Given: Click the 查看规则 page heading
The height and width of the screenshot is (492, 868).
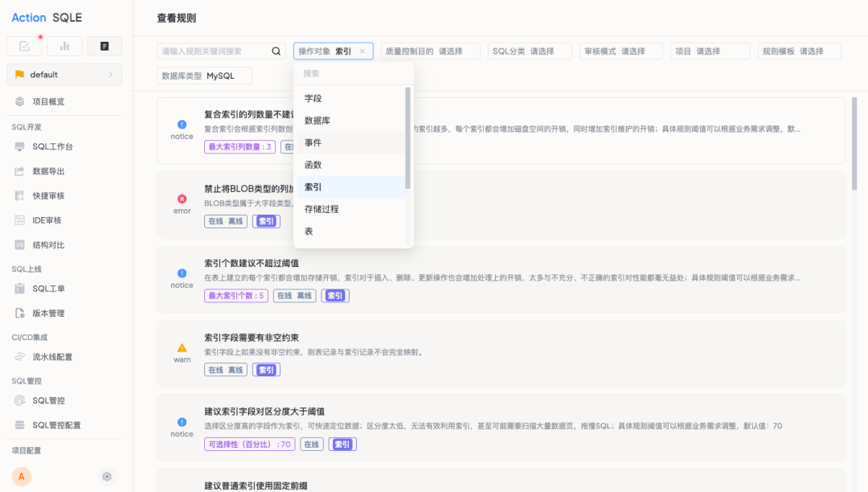Looking at the screenshot, I should coord(177,18).
